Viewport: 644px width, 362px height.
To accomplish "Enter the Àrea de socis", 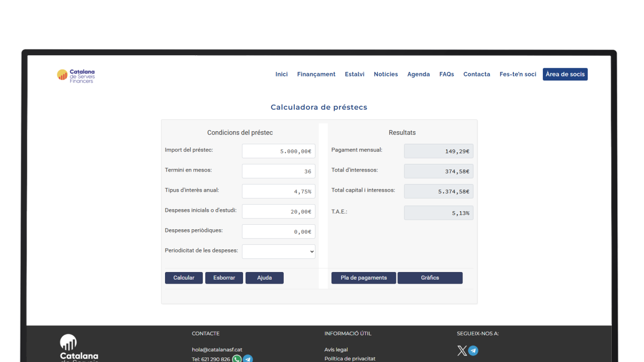I will pos(565,74).
